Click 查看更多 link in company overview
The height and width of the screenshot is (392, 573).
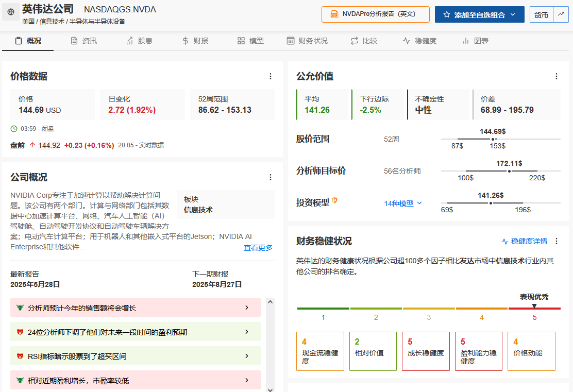[258, 248]
